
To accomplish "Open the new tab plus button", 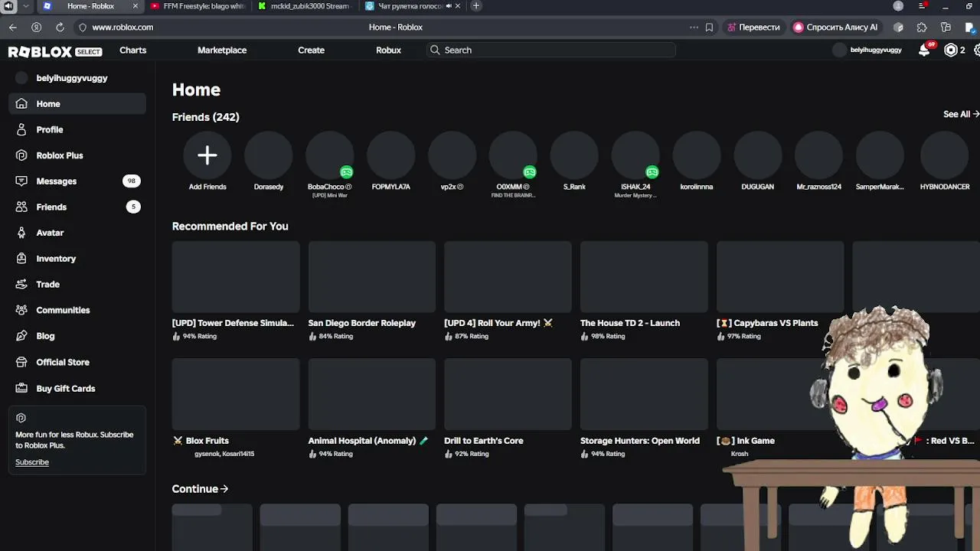I will [475, 6].
